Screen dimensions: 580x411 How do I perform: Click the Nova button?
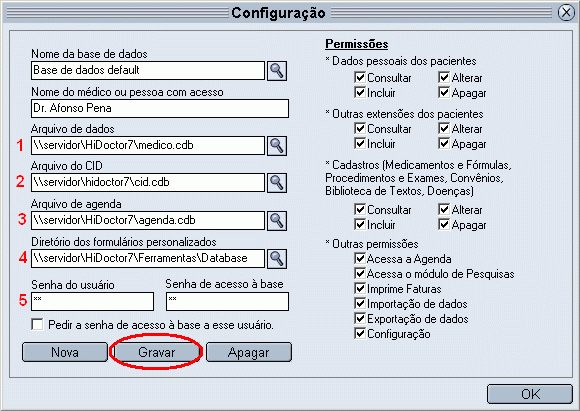pyautogui.click(x=65, y=352)
